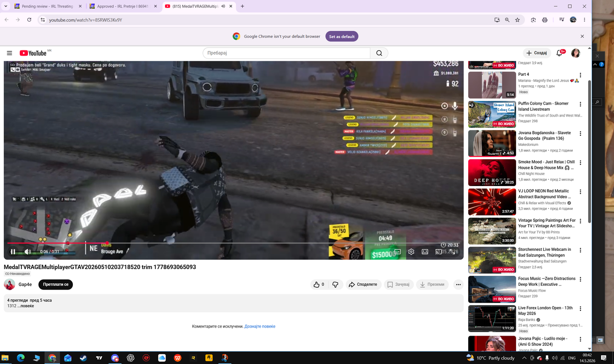Open options menu for Smoke Mood video
Screen dimensions: 614x364
point(580,163)
